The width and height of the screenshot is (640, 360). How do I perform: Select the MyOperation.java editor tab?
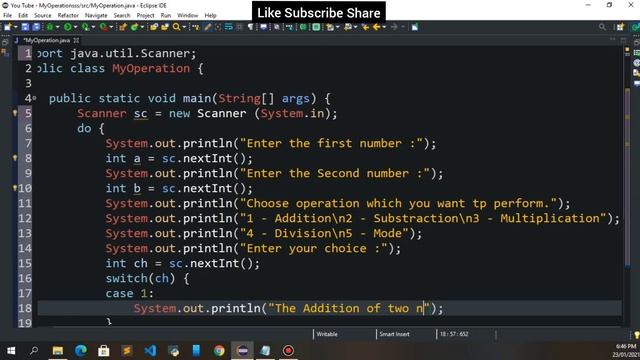[x=46, y=40]
